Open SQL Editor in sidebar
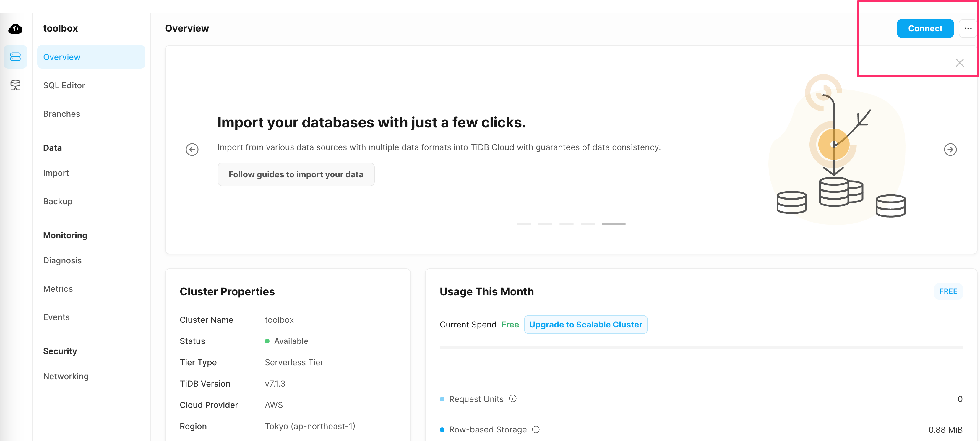The width and height of the screenshot is (980, 441). click(x=64, y=85)
